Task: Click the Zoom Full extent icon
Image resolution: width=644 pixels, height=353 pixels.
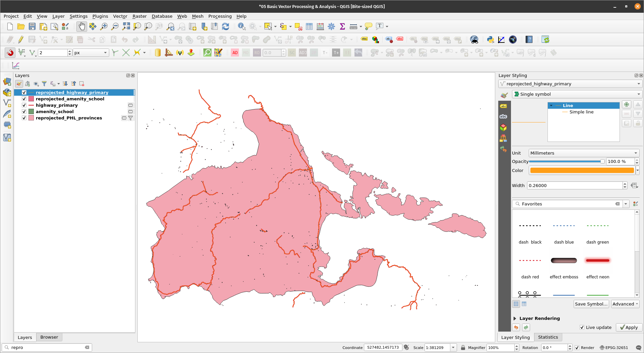Action: point(126,26)
